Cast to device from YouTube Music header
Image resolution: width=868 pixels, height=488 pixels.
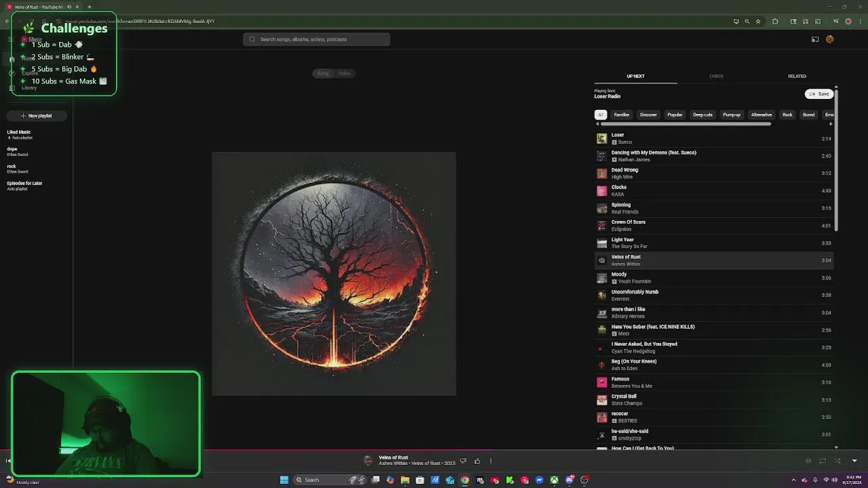pos(815,39)
